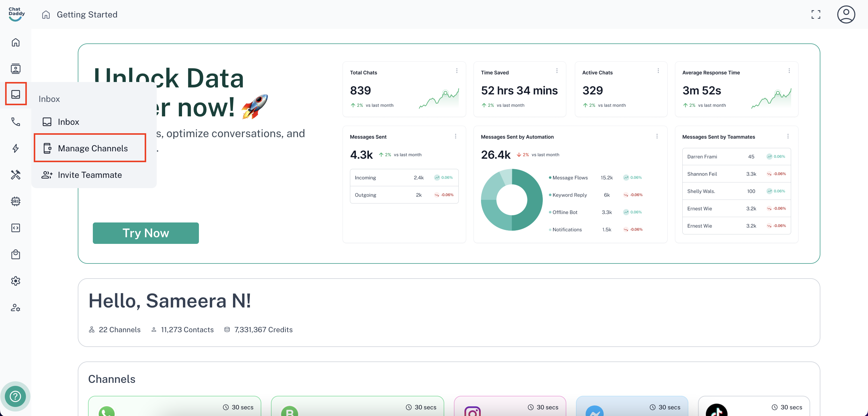This screenshot has width=868, height=416.
Task: Open the shopping bag sidebar icon
Action: click(x=15, y=254)
